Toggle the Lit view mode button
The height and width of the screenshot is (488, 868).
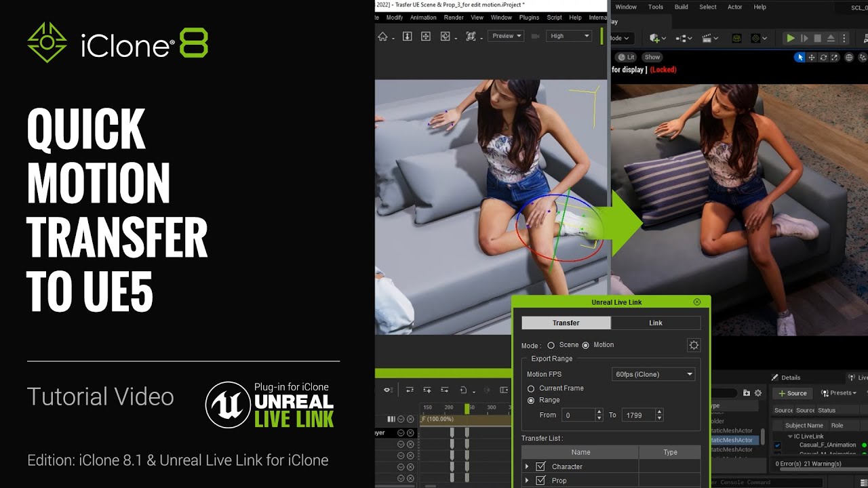point(626,57)
